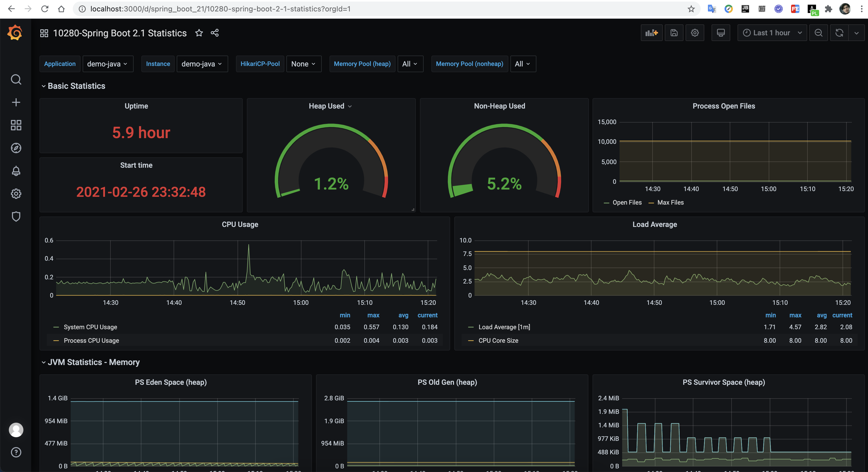Viewport: 868px width, 472px height.
Task: Open the HikariCP-Pool None dropdown
Action: 303,64
